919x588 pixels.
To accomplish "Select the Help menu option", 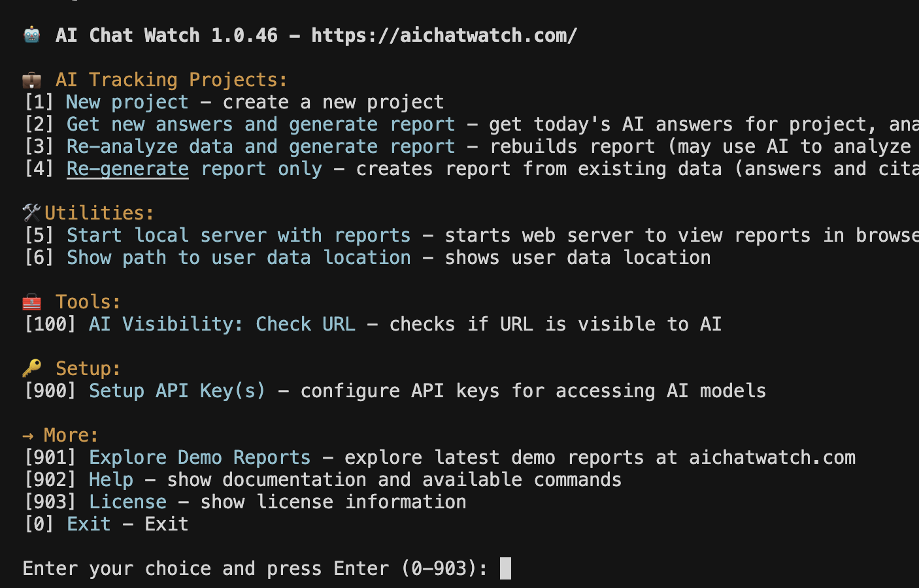I will tap(111, 480).
